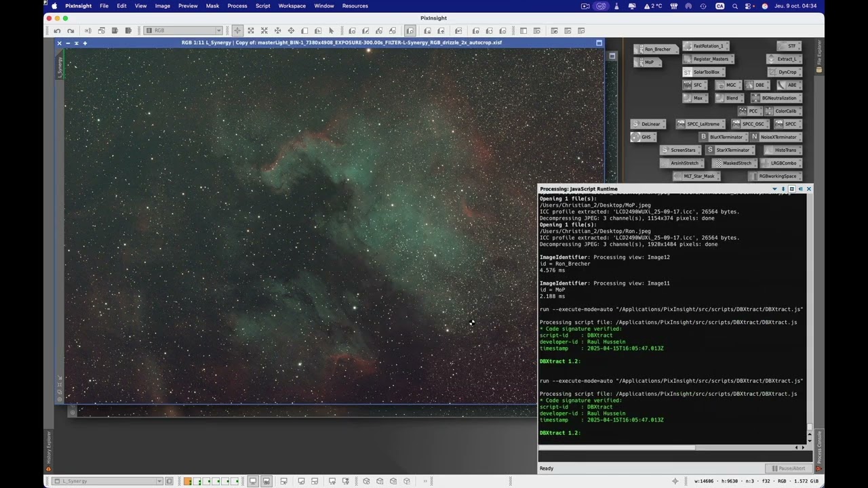Open the FastRotation_1 process icon
The height and width of the screenshot is (488, 868).
706,46
